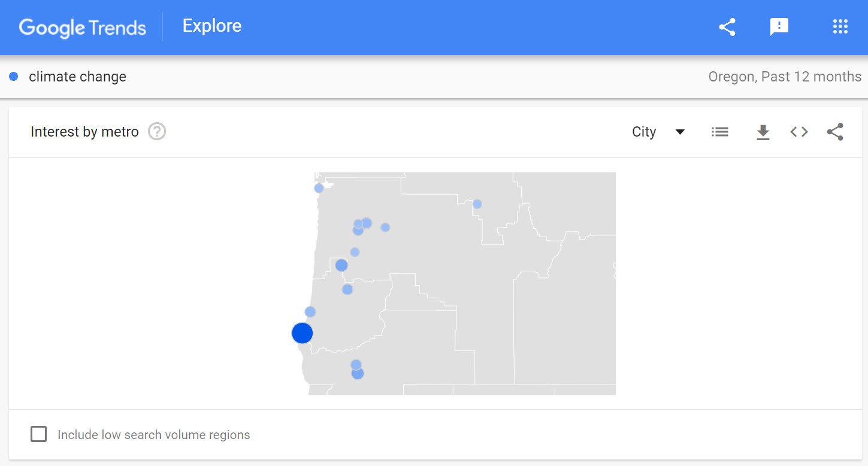868x466 pixels.
Task: Toggle the low search volume regions checkbox off
Action: click(38, 434)
